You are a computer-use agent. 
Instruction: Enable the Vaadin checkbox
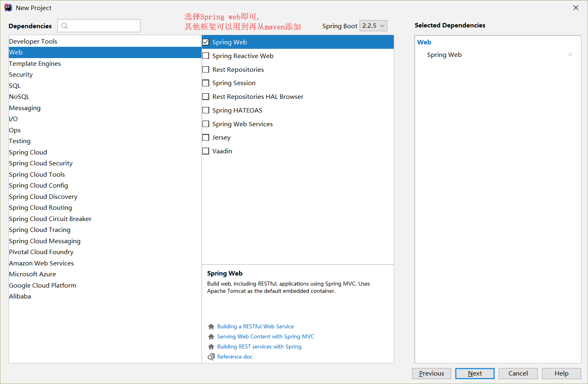pos(206,151)
